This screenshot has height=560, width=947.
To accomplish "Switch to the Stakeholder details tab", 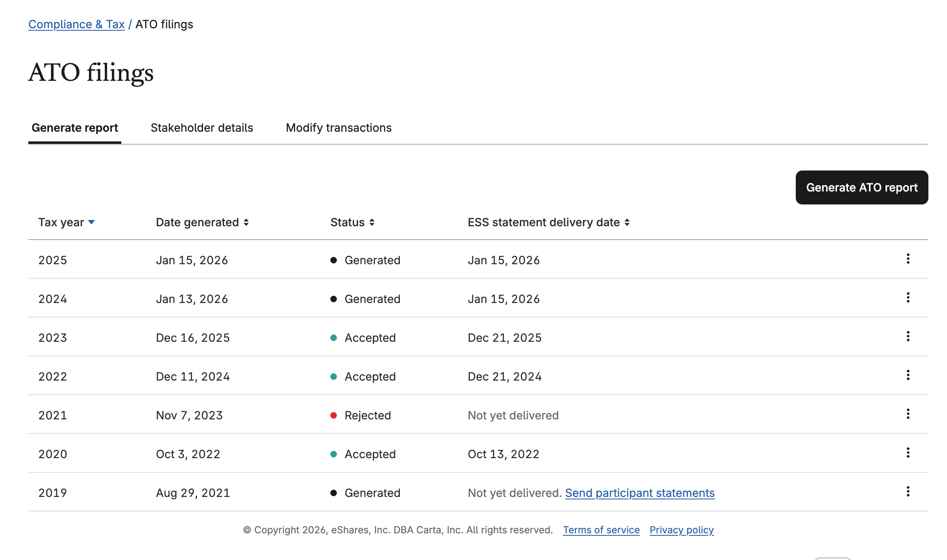I will 202,128.
